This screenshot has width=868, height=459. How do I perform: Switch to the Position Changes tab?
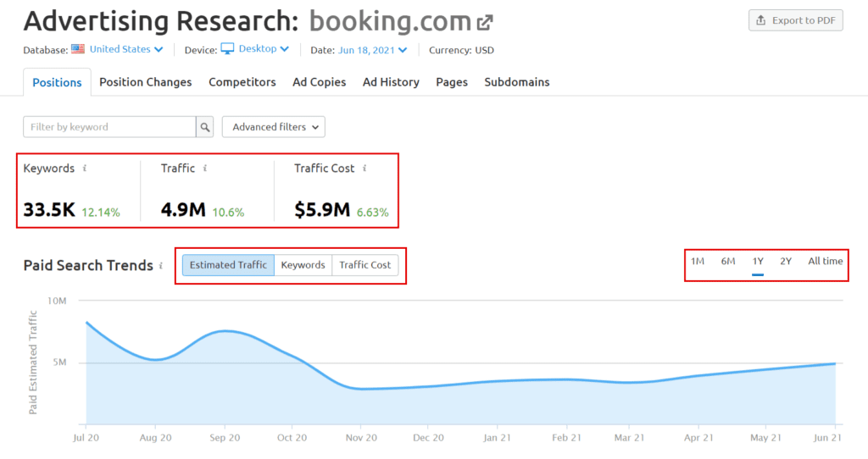tap(146, 82)
